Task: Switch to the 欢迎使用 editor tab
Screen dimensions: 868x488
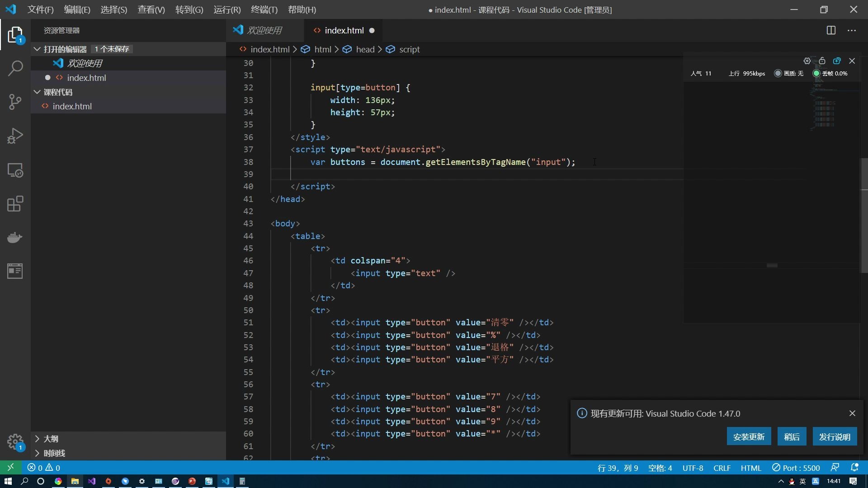Action: click(264, 30)
